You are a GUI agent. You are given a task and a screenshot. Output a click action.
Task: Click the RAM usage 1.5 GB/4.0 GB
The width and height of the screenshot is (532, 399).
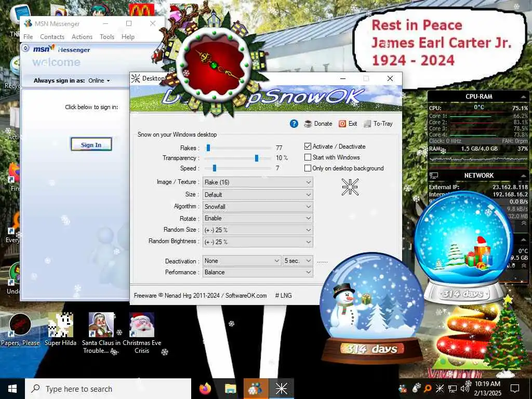coord(479,149)
